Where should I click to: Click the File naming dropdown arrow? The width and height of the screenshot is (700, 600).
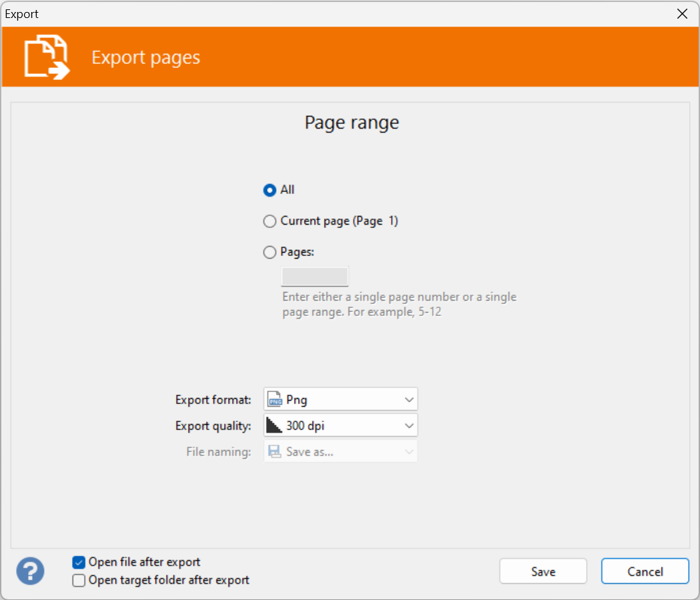tap(409, 452)
